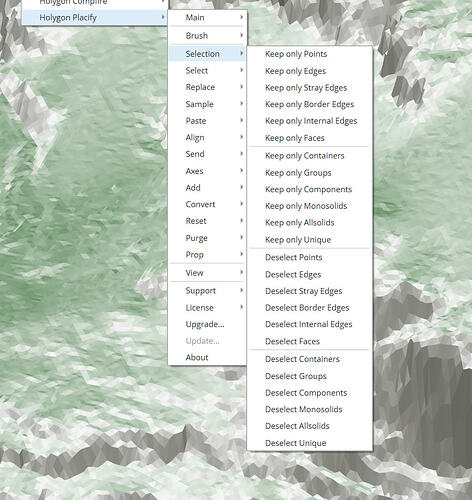Select Keep only Points
Screen dimensions: 472x500
[309, 54]
